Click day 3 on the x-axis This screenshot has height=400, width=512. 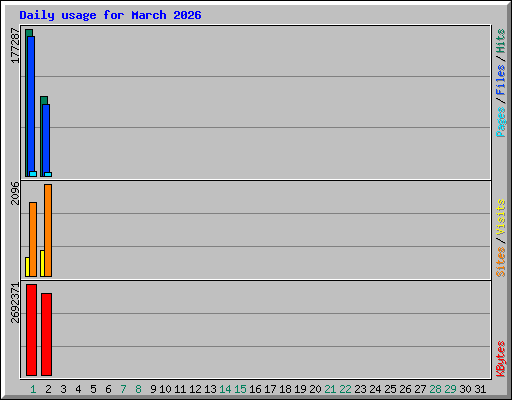(x=63, y=389)
